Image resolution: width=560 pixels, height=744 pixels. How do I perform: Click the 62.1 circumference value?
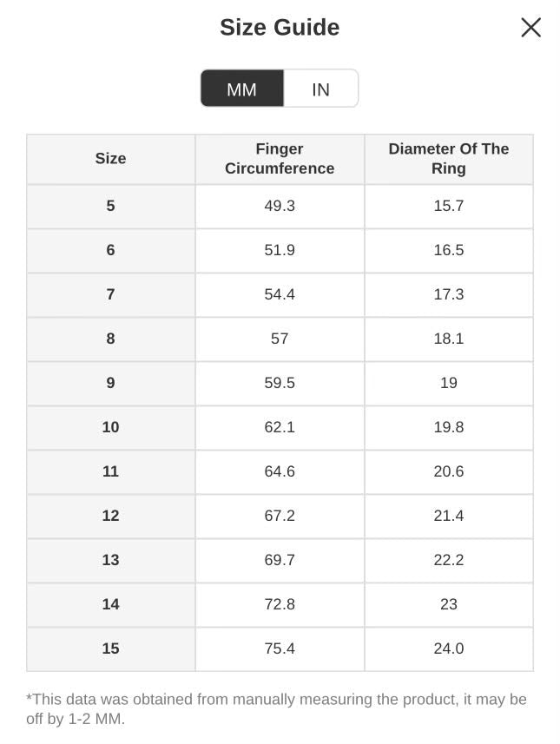click(280, 428)
